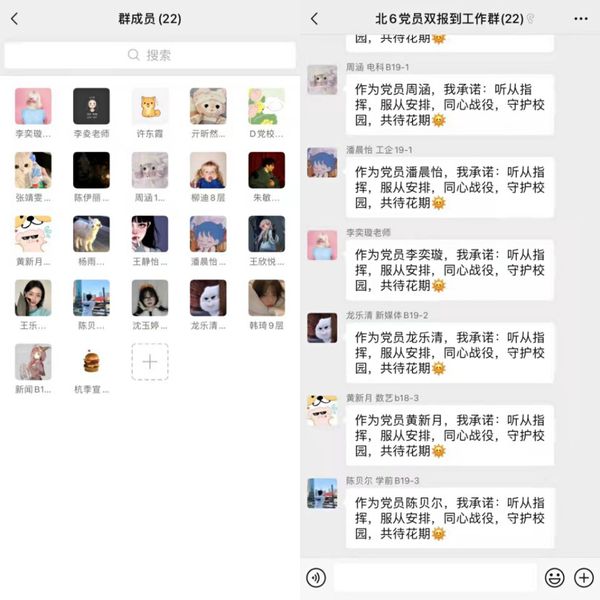The width and height of the screenshot is (600, 600).
Task: Open the three-dot chat options menu
Action: coord(580,18)
